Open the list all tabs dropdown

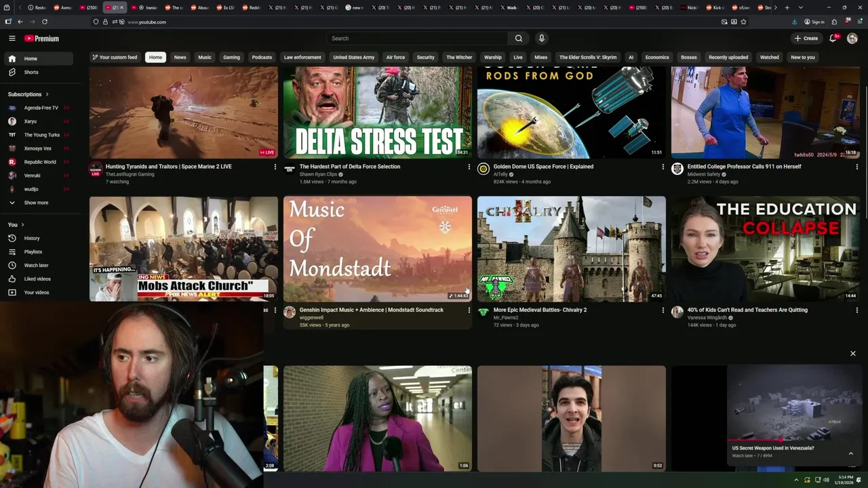pyautogui.click(x=801, y=7)
